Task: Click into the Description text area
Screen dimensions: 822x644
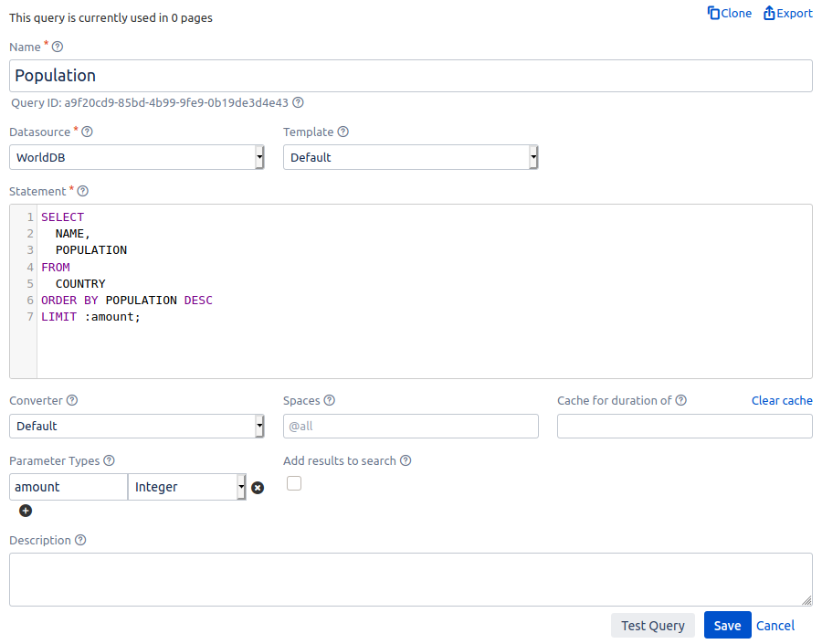Action: click(411, 579)
